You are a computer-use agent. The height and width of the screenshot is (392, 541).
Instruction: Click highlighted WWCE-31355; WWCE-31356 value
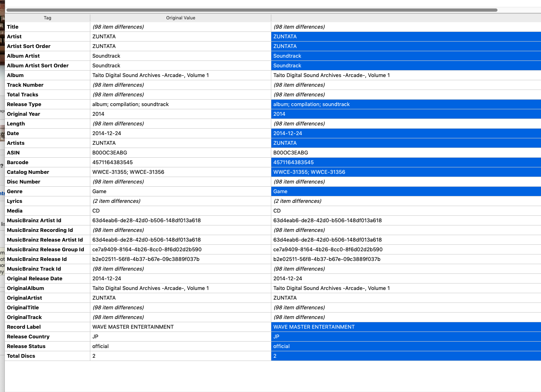[406, 172]
